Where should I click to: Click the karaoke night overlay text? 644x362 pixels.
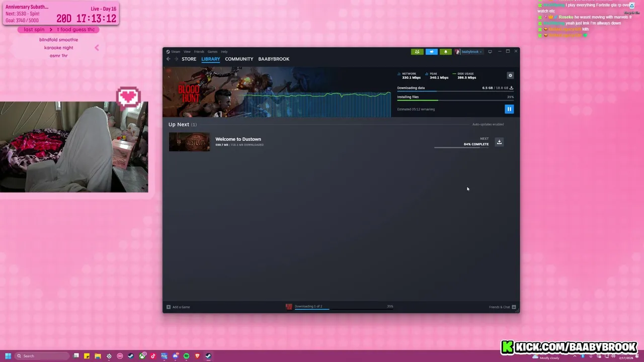click(58, 48)
